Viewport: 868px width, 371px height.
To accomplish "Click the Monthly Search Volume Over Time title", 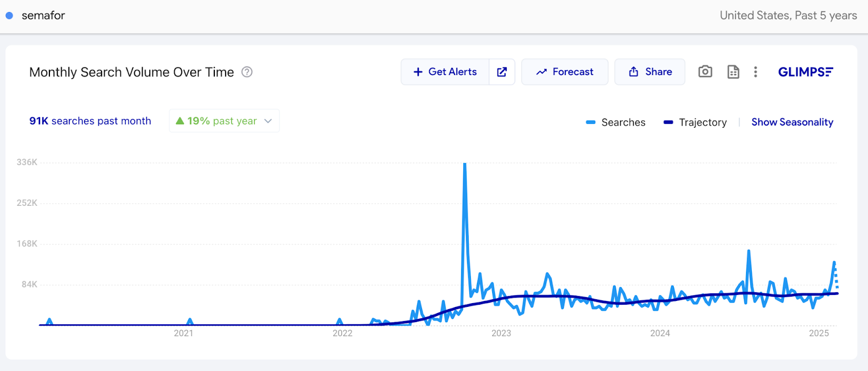I will point(132,72).
